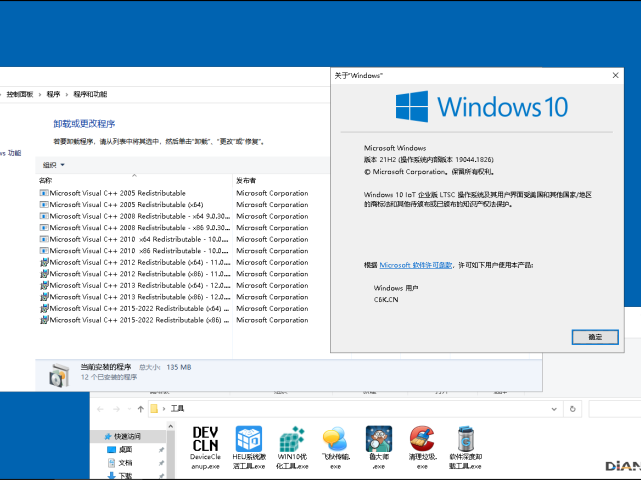Go up one folder level in the 工具 window

(x=141, y=409)
